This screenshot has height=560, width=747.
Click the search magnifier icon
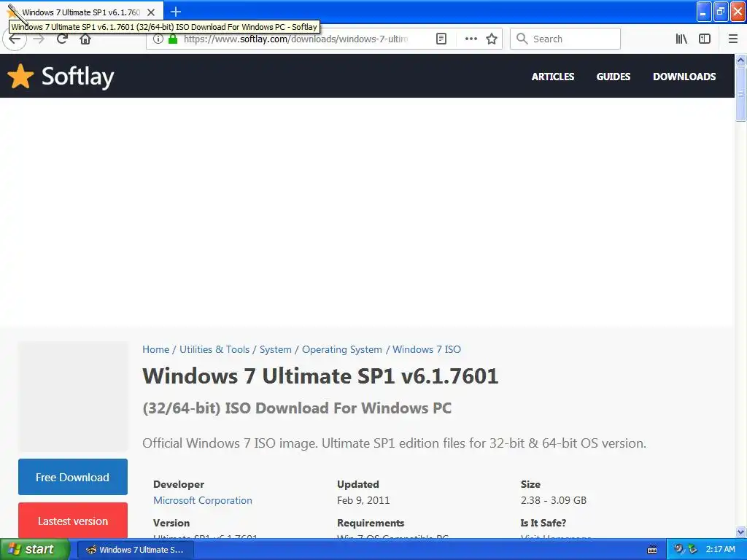tap(522, 39)
